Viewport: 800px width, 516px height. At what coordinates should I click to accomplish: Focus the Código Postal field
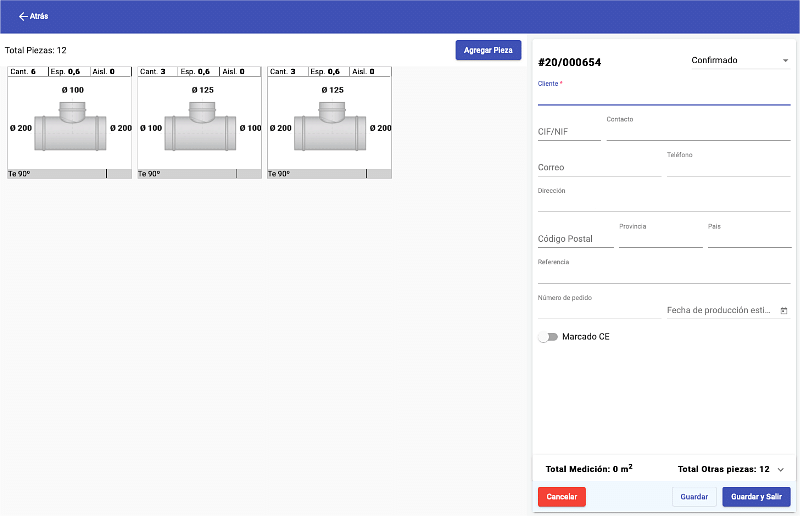[575, 239]
